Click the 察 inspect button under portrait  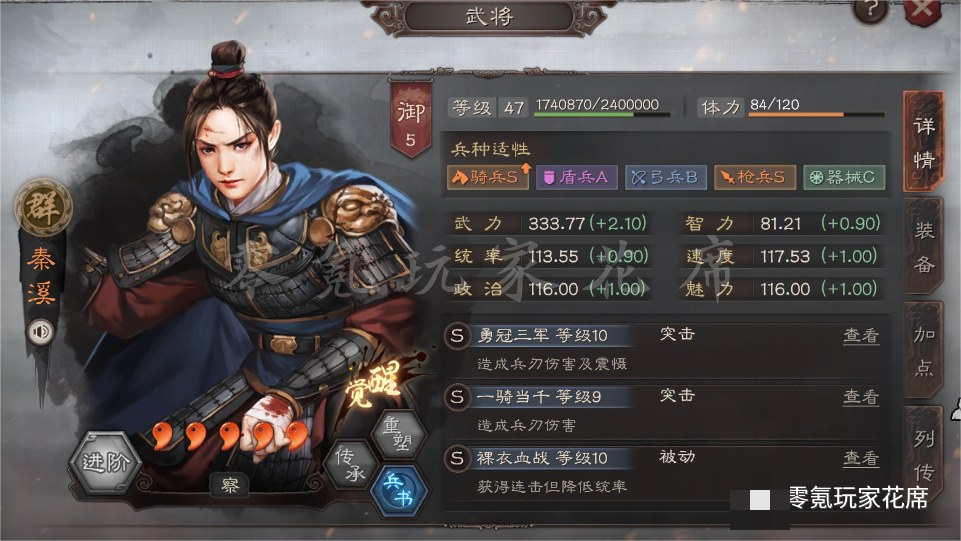coord(230,486)
